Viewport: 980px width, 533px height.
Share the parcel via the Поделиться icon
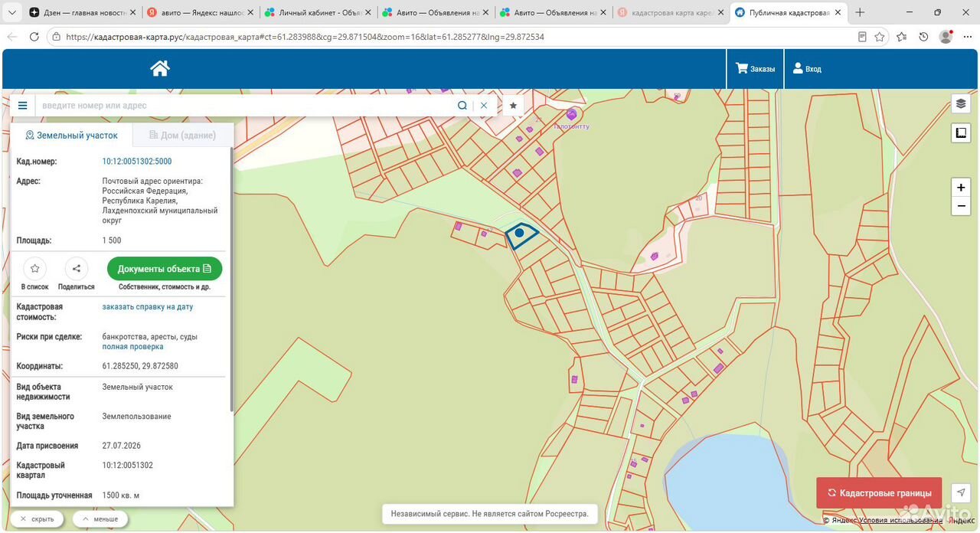pos(76,269)
